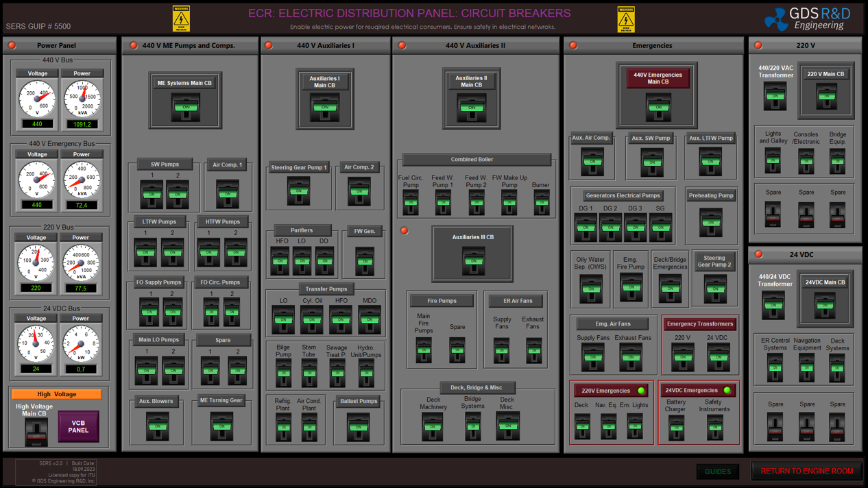The image size is (868, 488).
Task: Click the GDS R&D Engineering propeller logo
Action: (x=776, y=19)
